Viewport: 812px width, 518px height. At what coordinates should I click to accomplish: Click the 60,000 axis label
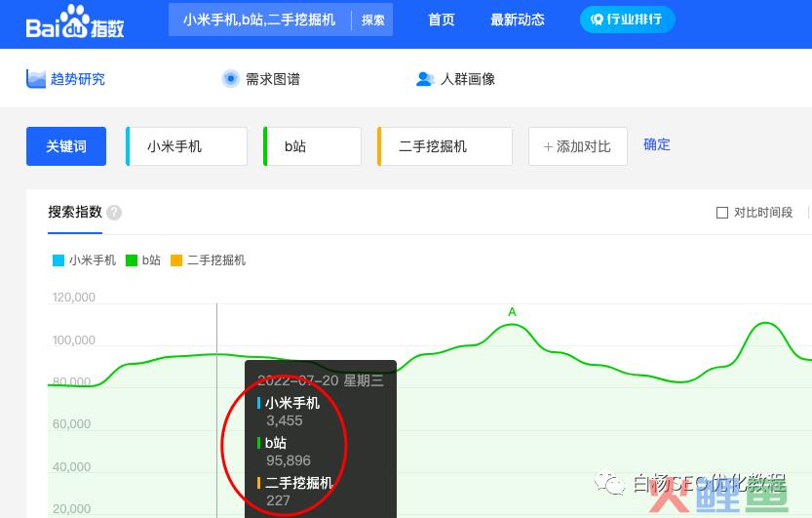tap(71, 424)
